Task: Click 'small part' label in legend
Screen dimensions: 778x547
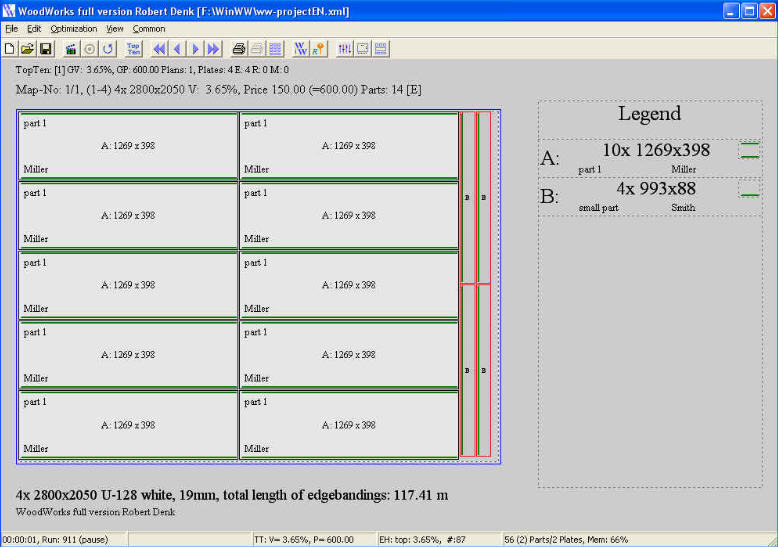Action: tap(598, 208)
